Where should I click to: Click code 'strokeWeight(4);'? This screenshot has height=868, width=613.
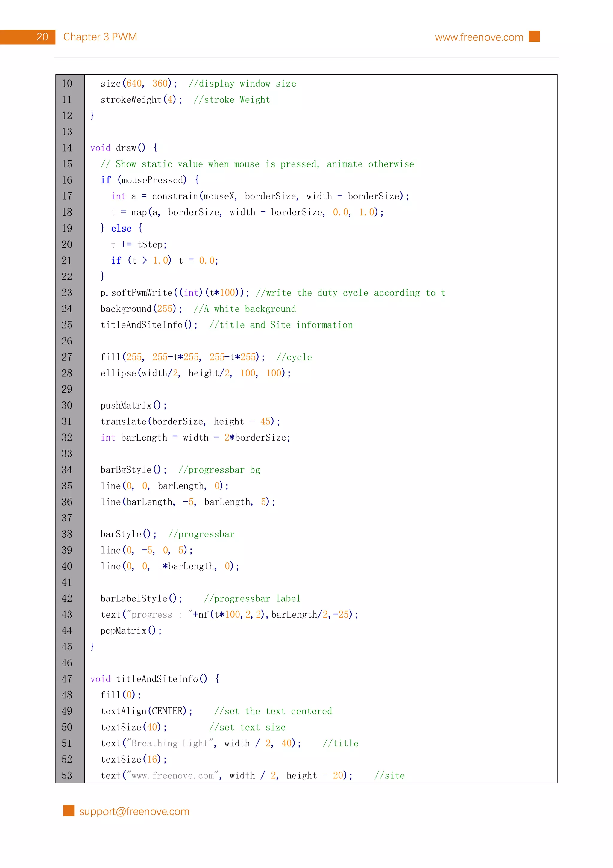(x=141, y=100)
